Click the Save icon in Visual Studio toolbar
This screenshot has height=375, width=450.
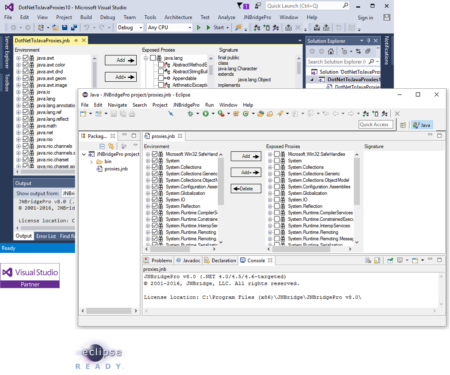tap(65, 27)
